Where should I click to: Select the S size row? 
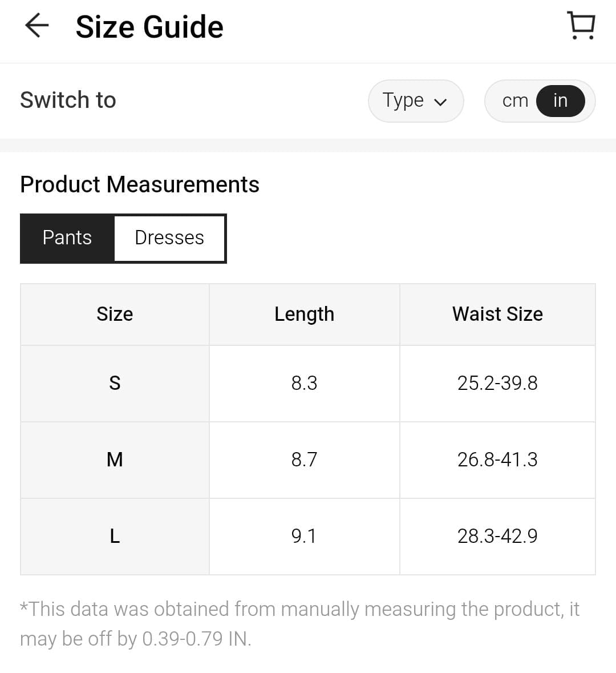coord(115,383)
